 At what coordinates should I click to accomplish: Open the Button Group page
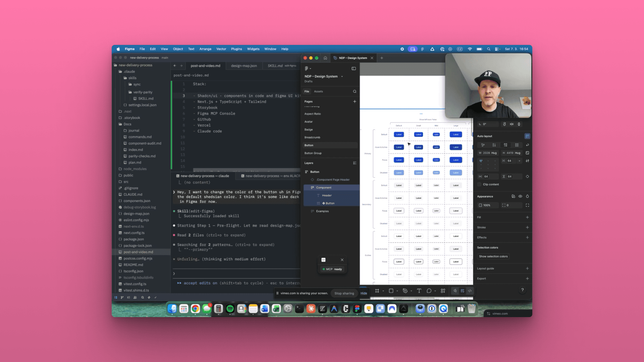coord(313,153)
